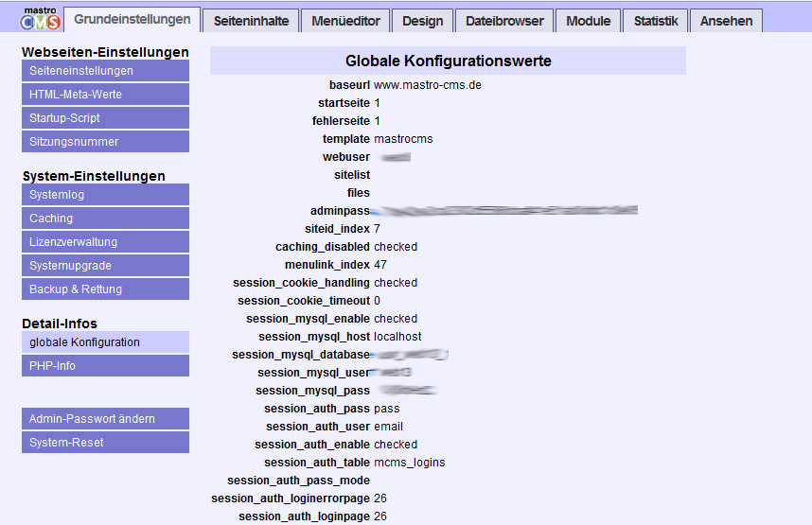Click the Ansehen tab
This screenshot has height=525, width=812.
[x=726, y=21]
